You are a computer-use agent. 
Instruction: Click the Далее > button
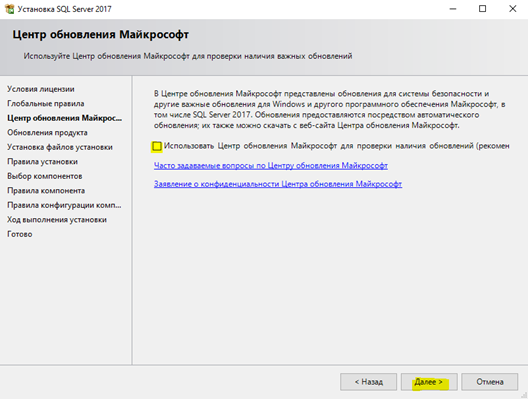click(429, 382)
